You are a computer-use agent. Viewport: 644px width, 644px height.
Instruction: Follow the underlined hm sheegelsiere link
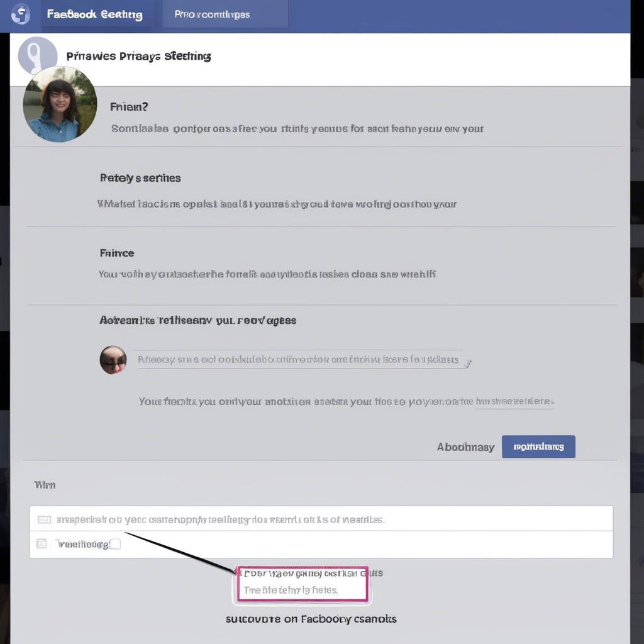[x=515, y=401]
